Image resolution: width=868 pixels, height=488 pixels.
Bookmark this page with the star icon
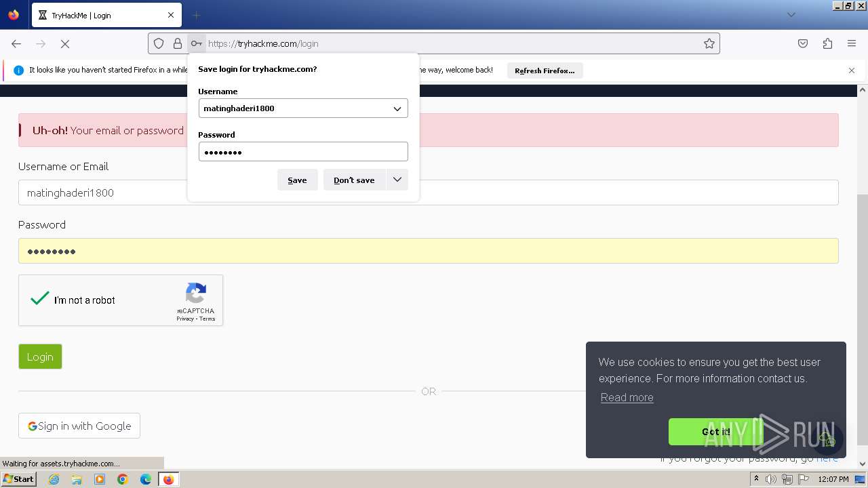click(709, 43)
